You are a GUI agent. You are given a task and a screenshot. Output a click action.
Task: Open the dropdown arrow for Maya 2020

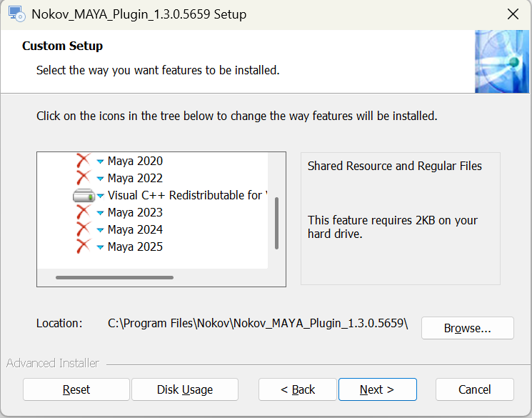(x=100, y=161)
